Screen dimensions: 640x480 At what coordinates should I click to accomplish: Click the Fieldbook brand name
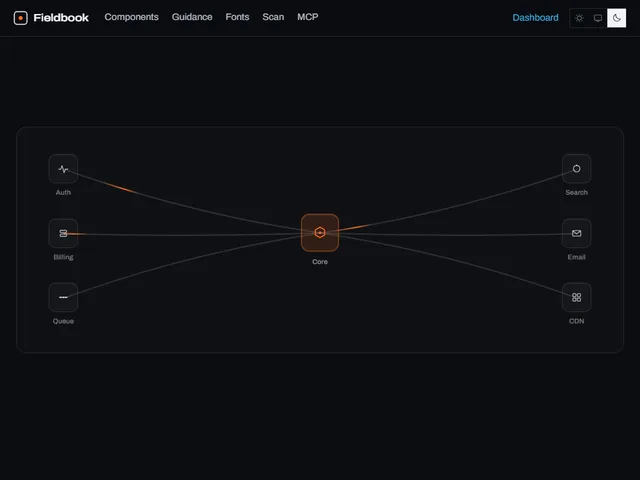point(61,18)
